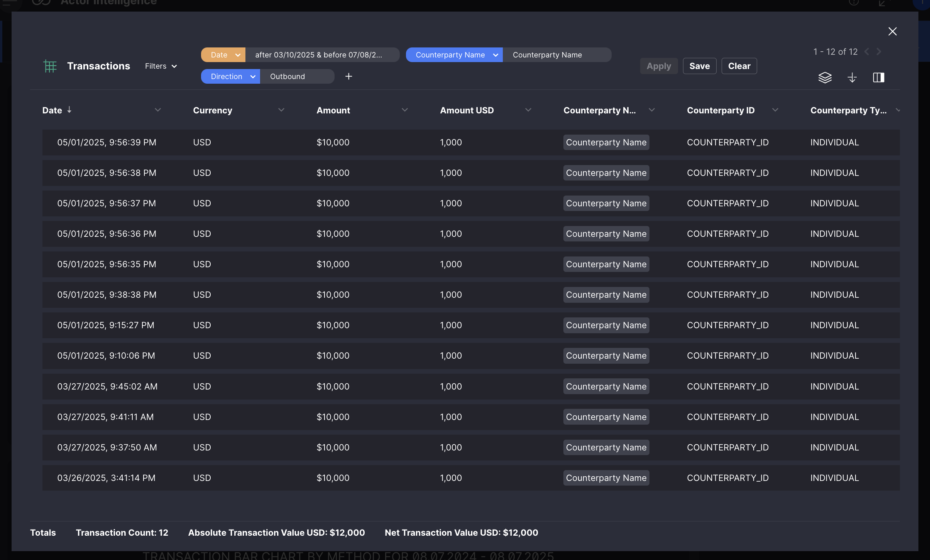The width and height of the screenshot is (930, 560).
Task: Click the Clear filters button
Action: coord(739,66)
